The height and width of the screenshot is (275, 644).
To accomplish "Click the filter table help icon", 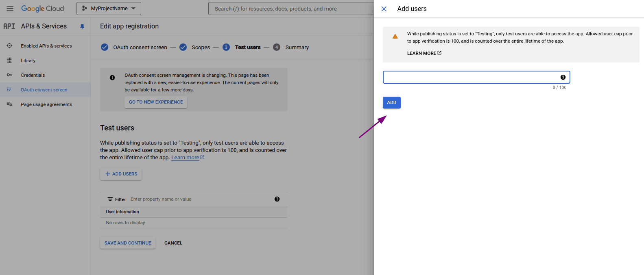I will [277, 199].
